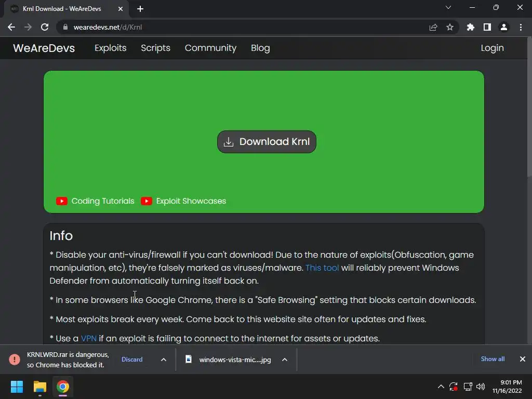Show hidden system tray icons
This screenshot has height=399, width=532.
pos(441,387)
